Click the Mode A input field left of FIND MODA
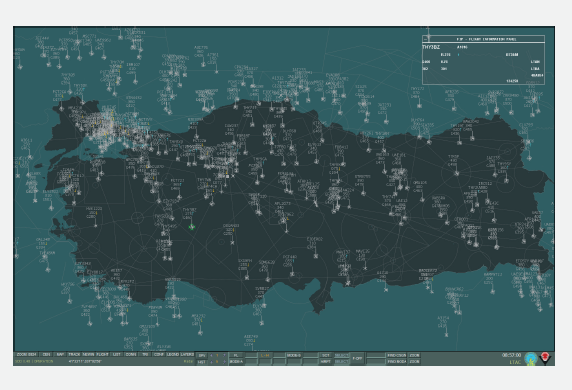Viewport: 572px width, 390px height. (x=376, y=362)
